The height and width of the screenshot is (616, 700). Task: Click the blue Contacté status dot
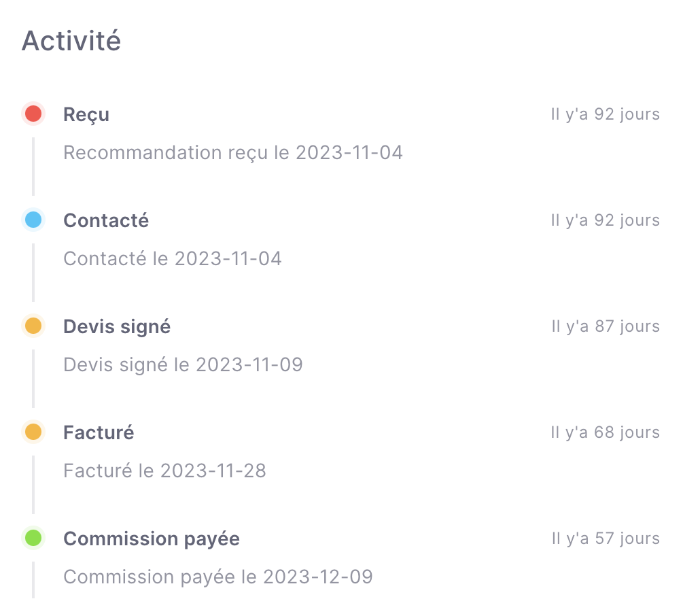pyautogui.click(x=33, y=220)
